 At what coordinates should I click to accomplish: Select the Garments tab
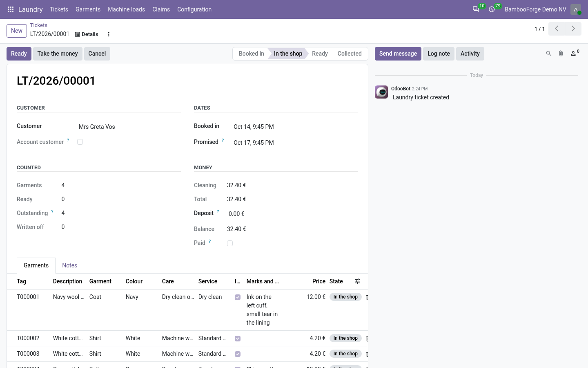[36, 265]
